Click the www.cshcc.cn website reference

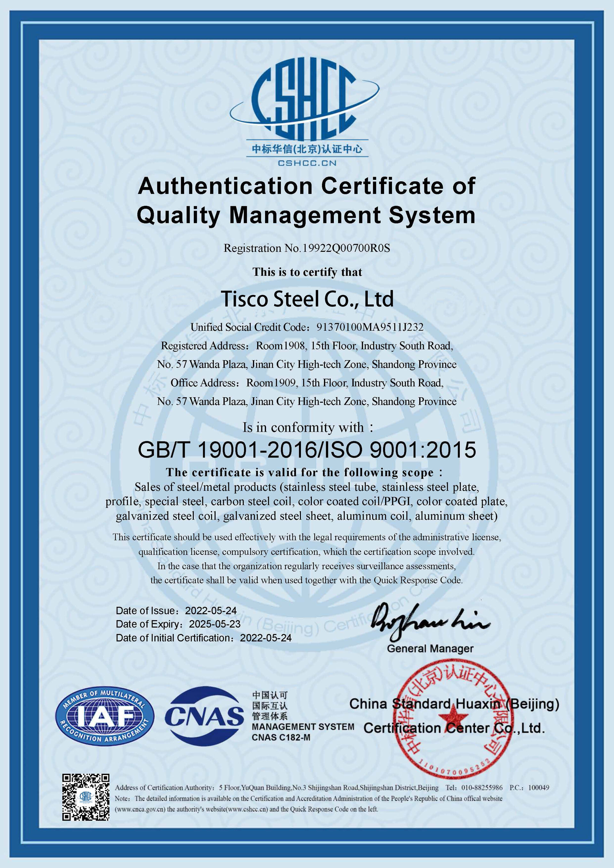pos(248,810)
